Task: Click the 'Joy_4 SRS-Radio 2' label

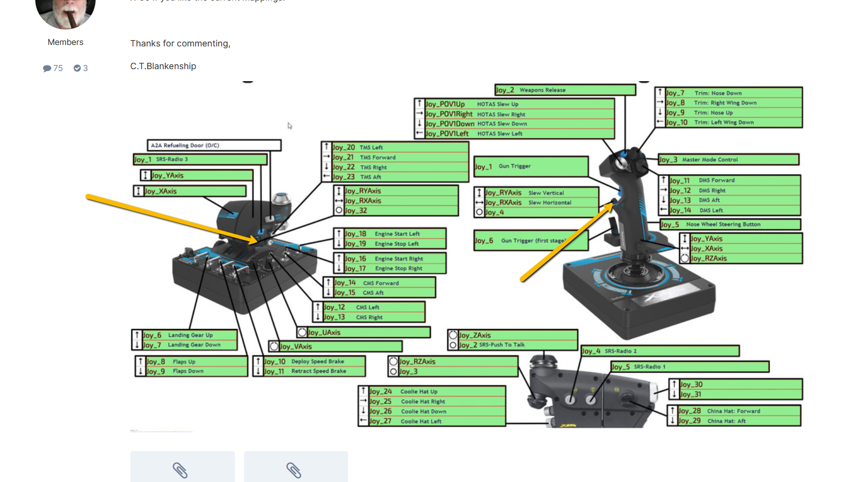Action: pos(660,351)
